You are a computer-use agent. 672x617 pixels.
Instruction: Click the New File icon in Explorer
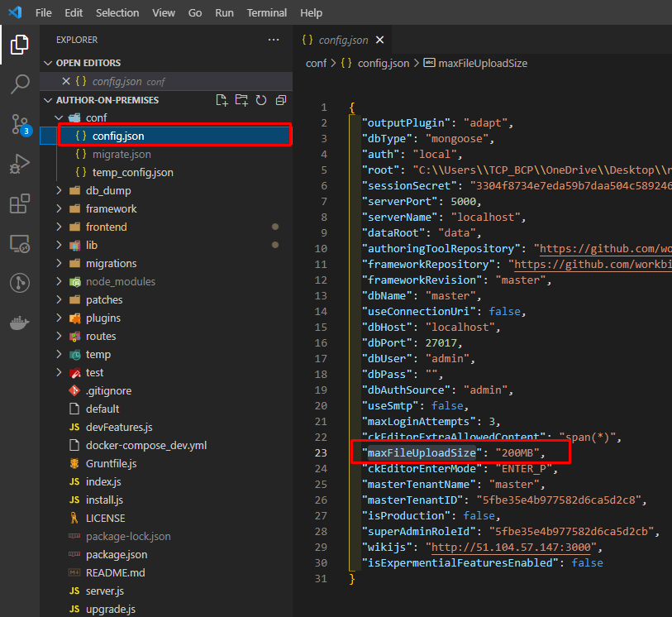222,99
